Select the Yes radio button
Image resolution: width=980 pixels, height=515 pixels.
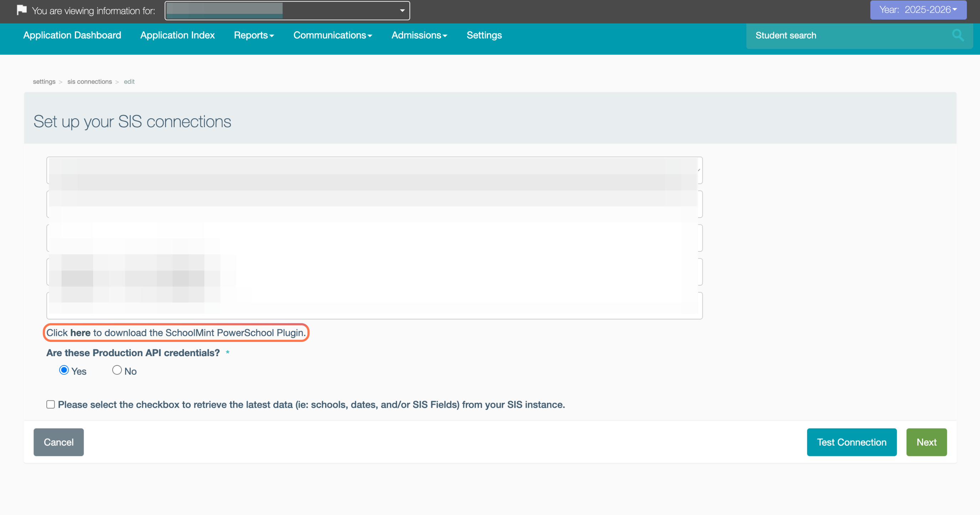64,370
